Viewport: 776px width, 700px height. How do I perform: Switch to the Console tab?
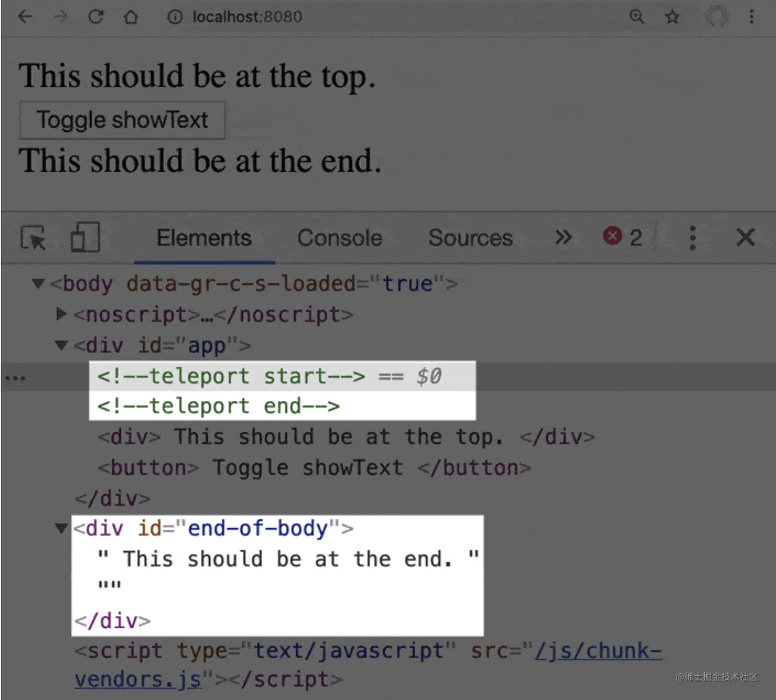click(x=340, y=238)
